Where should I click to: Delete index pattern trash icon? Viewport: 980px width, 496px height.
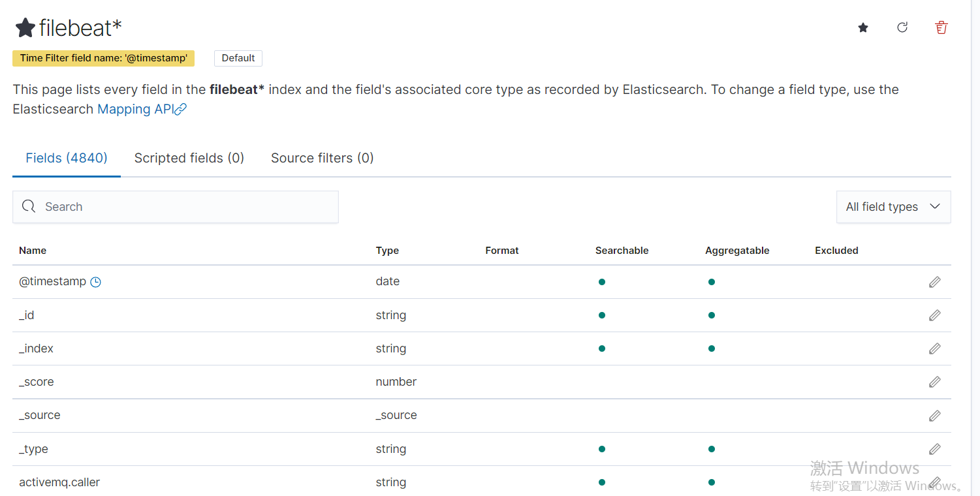pyautogui.click(x=941, y=27)
